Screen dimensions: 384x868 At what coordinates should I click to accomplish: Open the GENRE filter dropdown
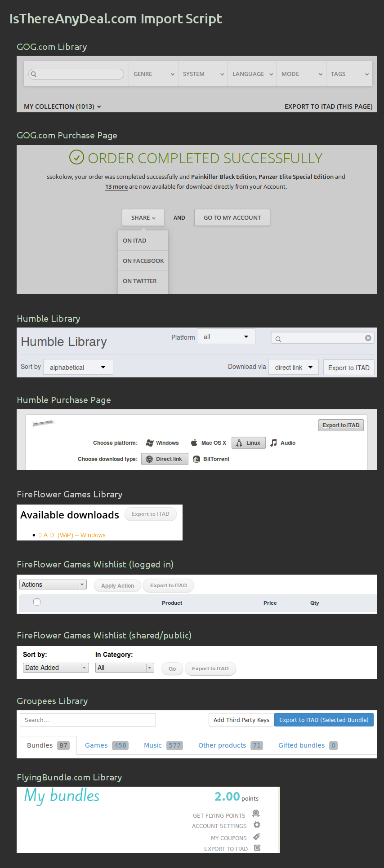[x=153, y=74]
